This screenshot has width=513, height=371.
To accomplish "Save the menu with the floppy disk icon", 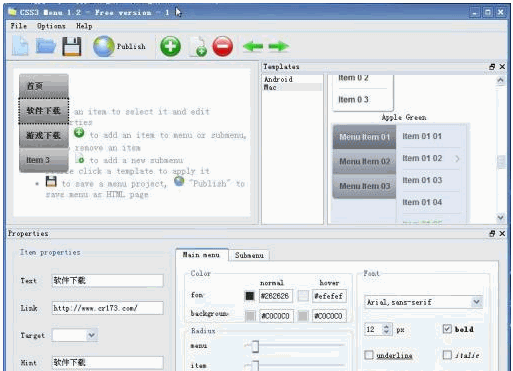I will click(72, 46).
